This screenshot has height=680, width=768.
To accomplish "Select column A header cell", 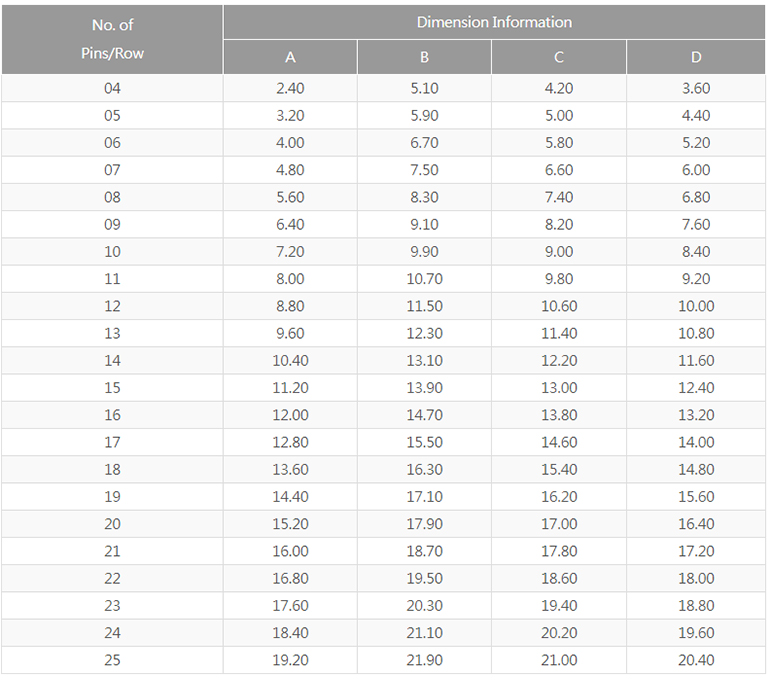I will (x=290, y=57).
